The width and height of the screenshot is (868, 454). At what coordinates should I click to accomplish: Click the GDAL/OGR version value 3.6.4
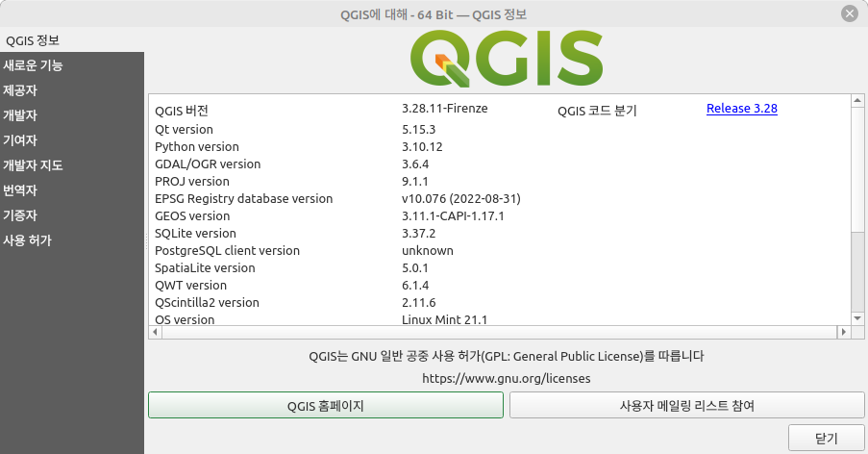click(x=415, y=164)
